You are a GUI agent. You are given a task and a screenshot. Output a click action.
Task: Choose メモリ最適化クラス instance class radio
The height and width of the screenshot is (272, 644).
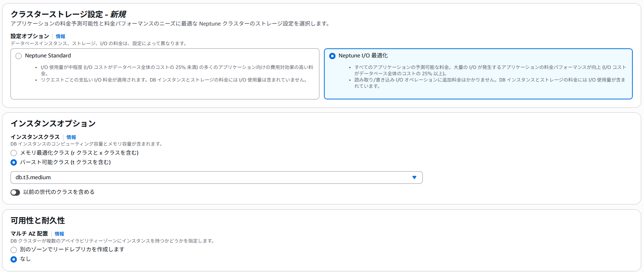[x=14, y=153]
